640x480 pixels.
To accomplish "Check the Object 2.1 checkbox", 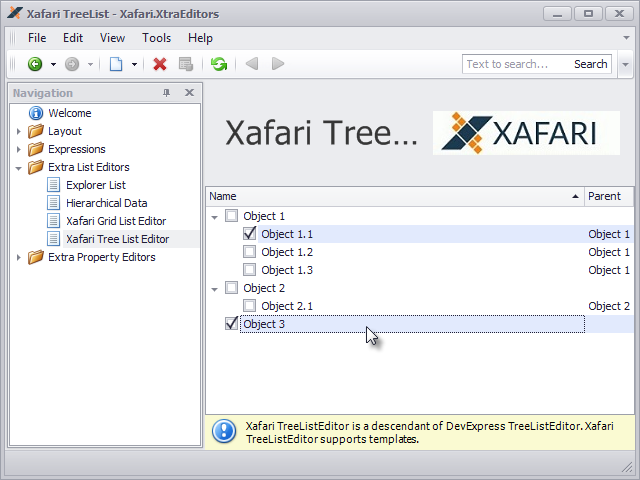I will [x=249, y=305].
